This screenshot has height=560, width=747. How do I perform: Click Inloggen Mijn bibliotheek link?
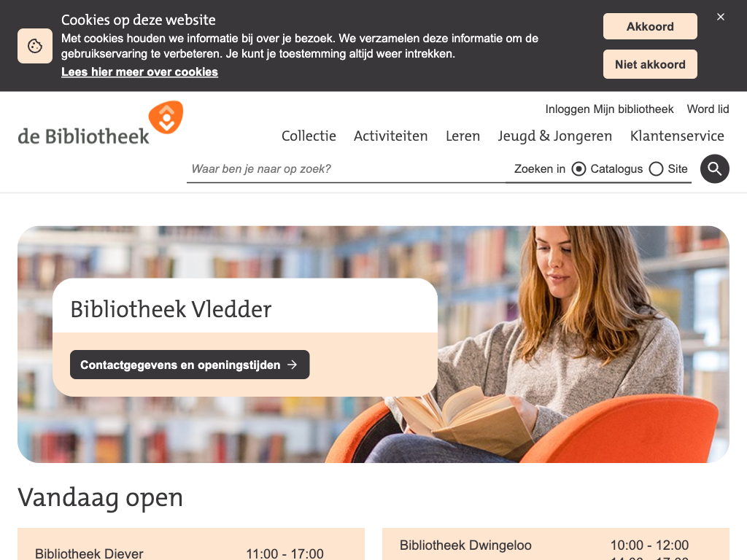[609, 109]
